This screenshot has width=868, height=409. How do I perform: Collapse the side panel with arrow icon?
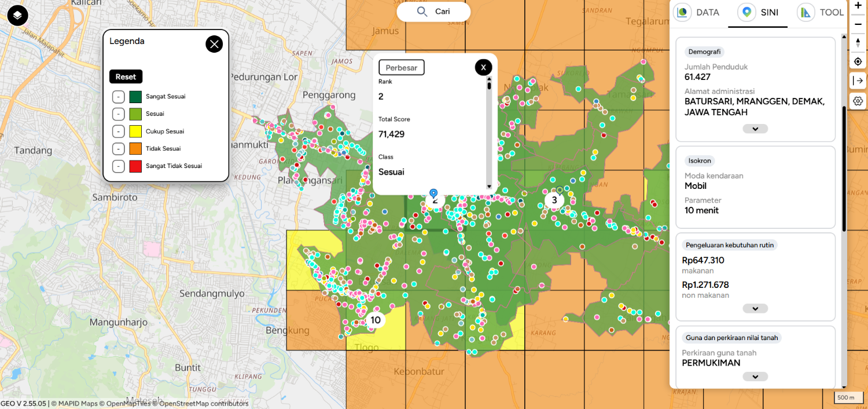coord(858,81)
